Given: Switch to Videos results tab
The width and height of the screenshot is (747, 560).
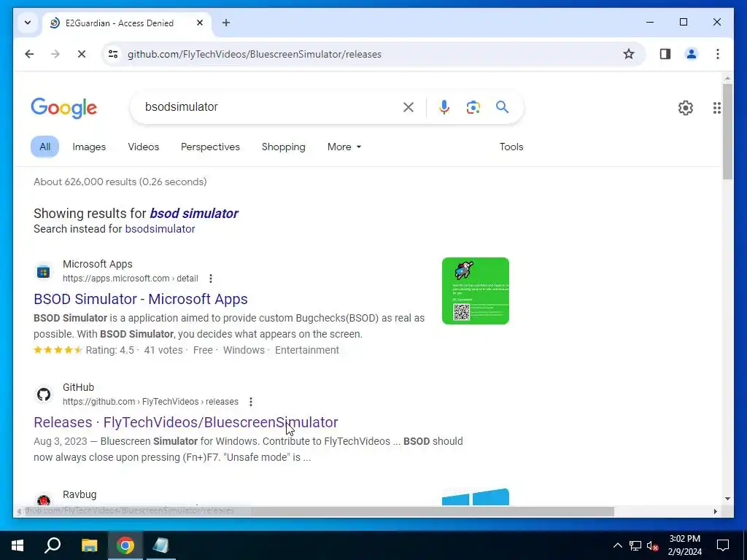Looking at the screenshot, I should pyautogui.click(x=144, y=147).
